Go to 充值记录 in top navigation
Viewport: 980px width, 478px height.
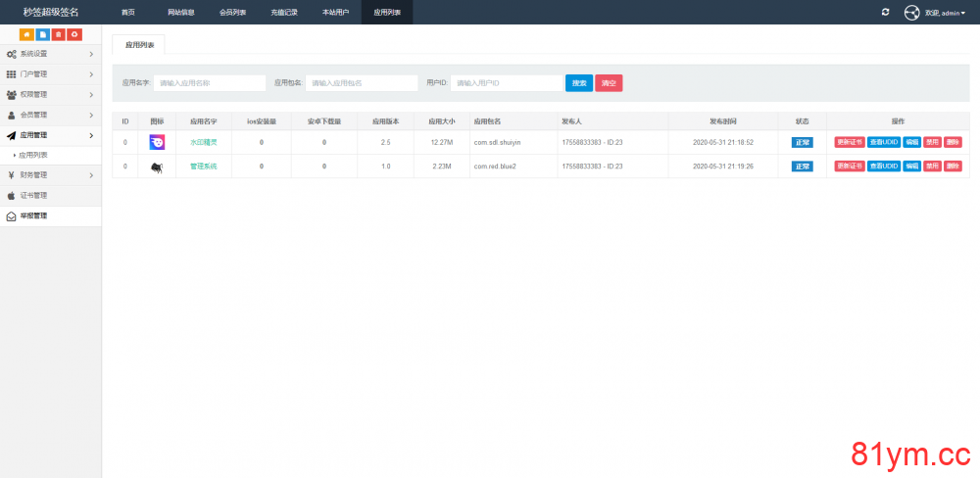tap(284, 12)
